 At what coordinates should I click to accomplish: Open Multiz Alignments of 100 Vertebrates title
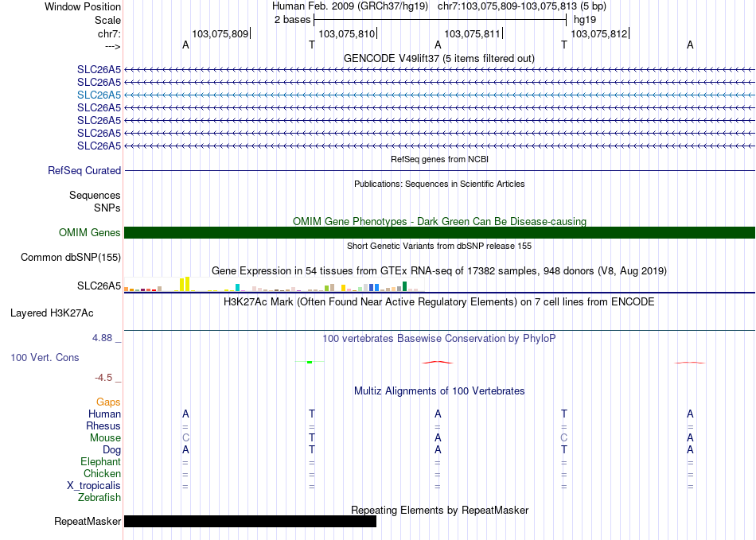click(439, 390)
